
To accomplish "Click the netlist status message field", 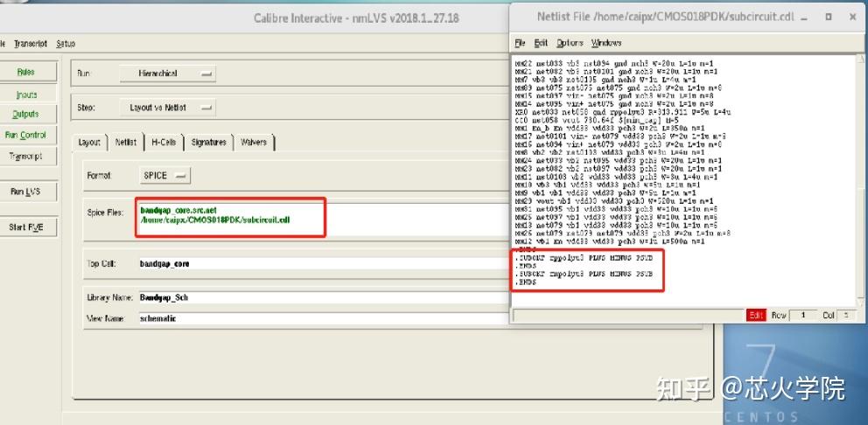I will click(628, 316).
